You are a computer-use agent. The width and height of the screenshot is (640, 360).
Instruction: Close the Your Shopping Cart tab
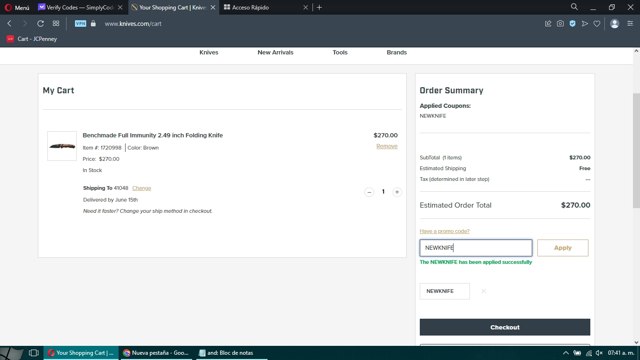(213, 7)
